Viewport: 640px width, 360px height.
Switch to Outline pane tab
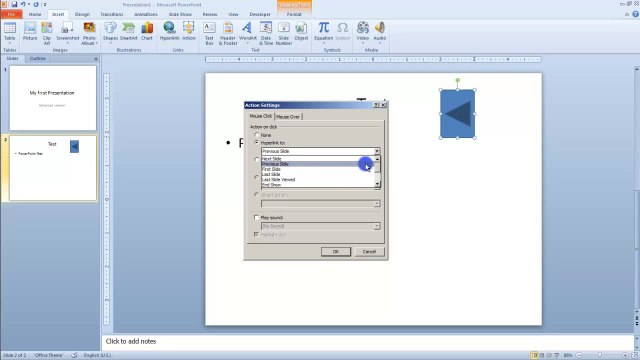click(38, 58)
